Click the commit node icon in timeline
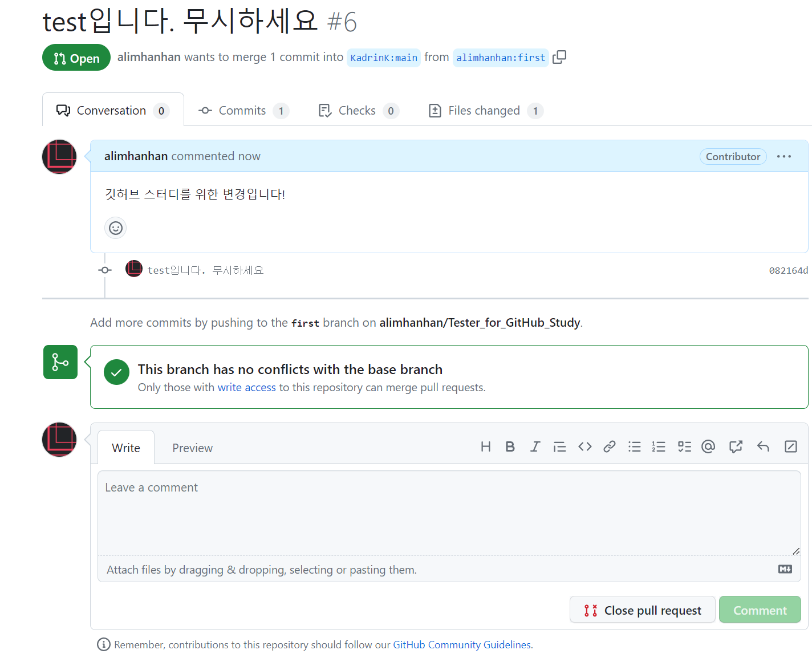Viewport: 812px width, 662px height. 105,270
